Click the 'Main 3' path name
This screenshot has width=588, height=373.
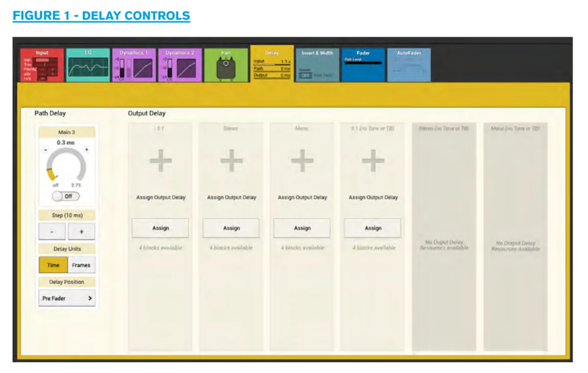point(67,132)
